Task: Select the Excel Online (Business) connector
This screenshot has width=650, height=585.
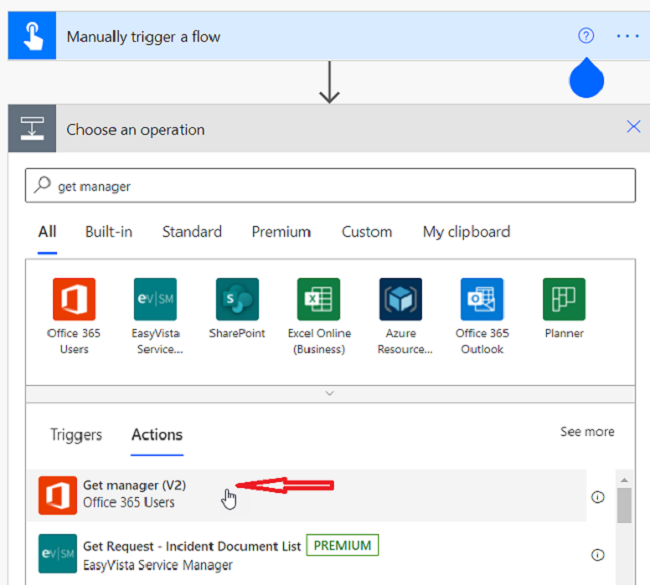Action: pyautogui.click(x=319, y=316)
